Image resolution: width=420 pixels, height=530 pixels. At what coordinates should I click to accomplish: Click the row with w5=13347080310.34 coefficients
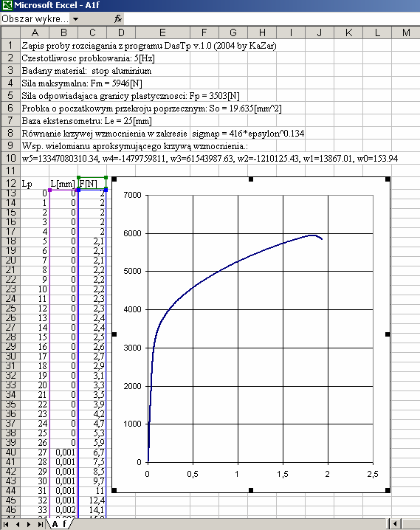[x=210, y=158]
